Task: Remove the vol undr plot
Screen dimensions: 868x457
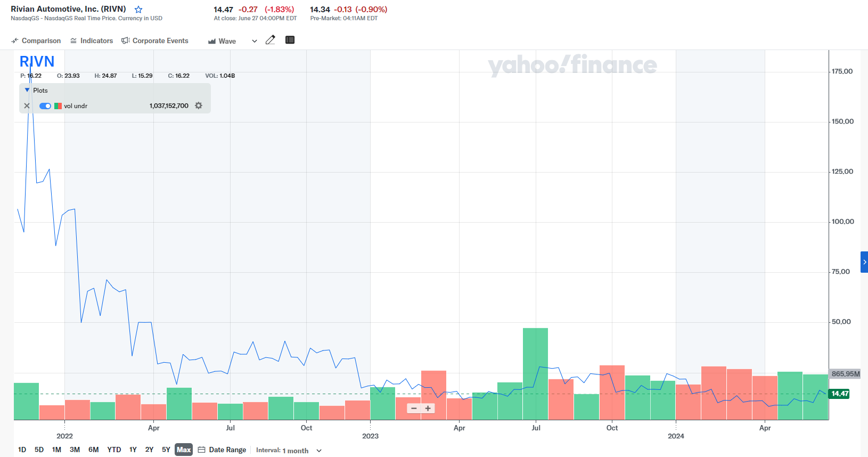Action: (27, 106)
